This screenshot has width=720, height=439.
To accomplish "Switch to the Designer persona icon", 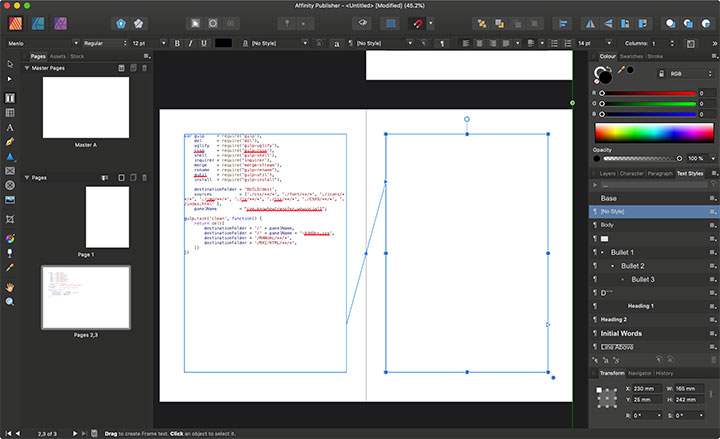I will (x=38, y=23).
